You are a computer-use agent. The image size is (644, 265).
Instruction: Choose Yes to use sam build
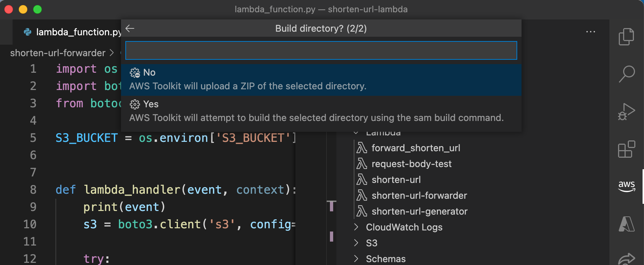coord(321,111)
